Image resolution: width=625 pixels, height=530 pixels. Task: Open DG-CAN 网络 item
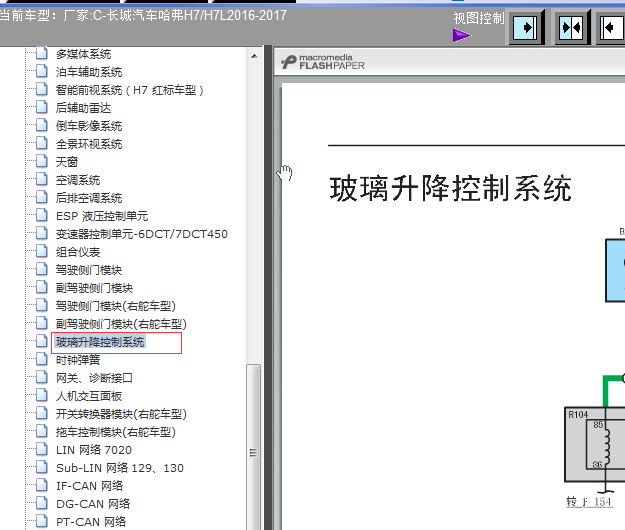pyautogui.click(x=93, y=504)
